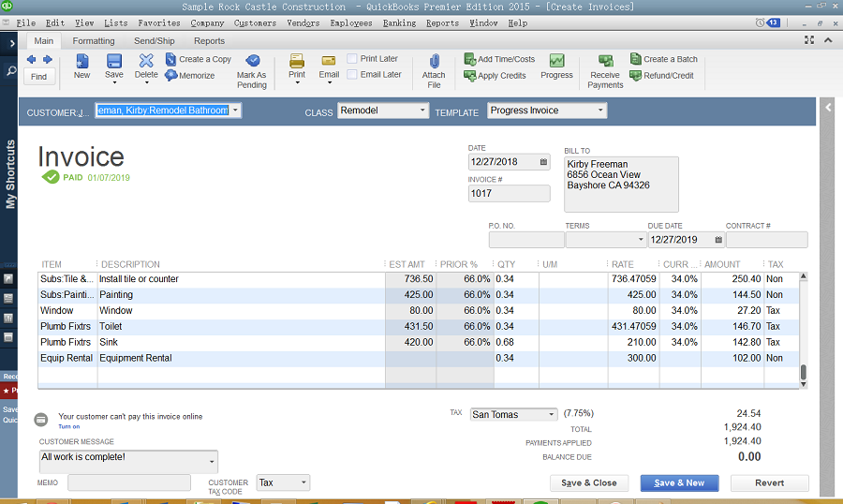The image size is (843, 504).
Task: Click the Memo field
Action: tap(129, 482)
